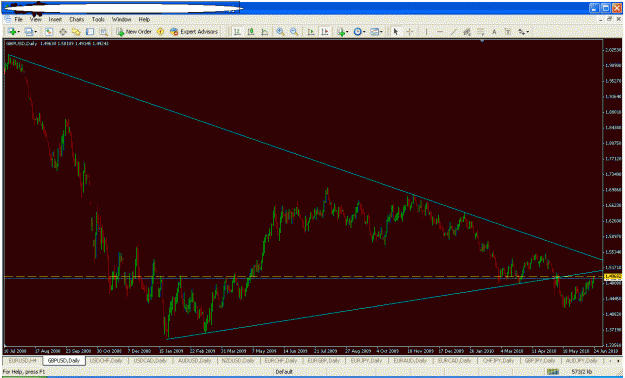Image resolution: width=625 pixels, height=378 pixels.
Task: Click the connection status traffic indicator
Action: 553,372
